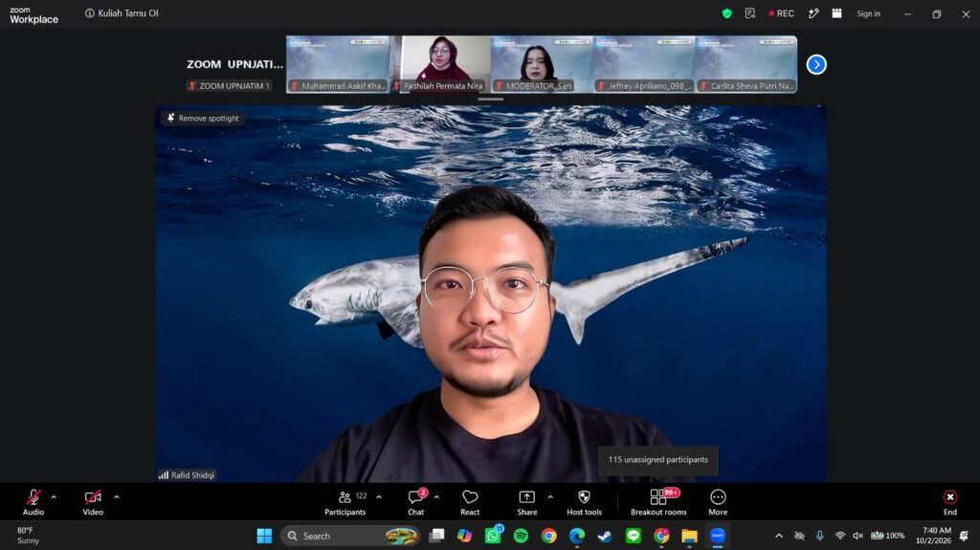This screenshot has height=550, width=980.
Task: Show hidden system tray icons
Action: point(779,536)
